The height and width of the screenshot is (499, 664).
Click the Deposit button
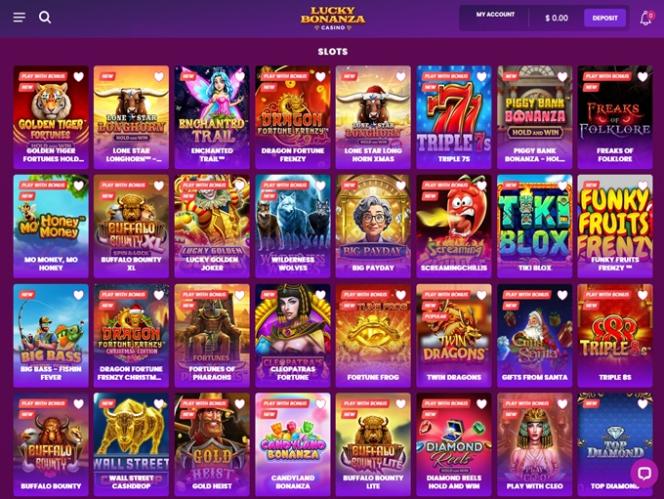pyautogui.click(x=605, y=18)
